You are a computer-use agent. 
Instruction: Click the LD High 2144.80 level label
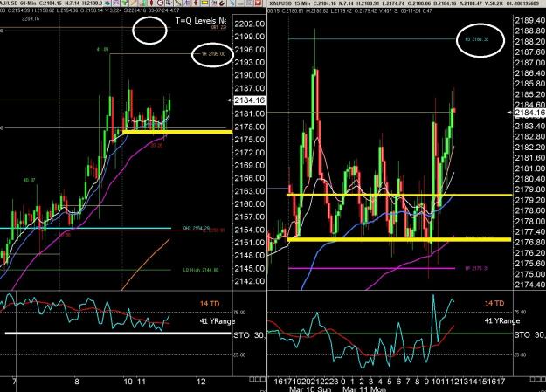pyautogui.click(x=201, y=270)
